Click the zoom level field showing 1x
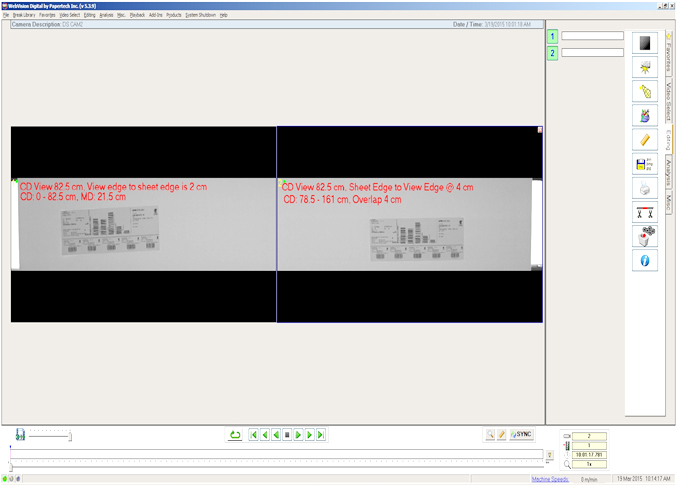The height and width of the screenshot is (485, 677). point(589,464)
